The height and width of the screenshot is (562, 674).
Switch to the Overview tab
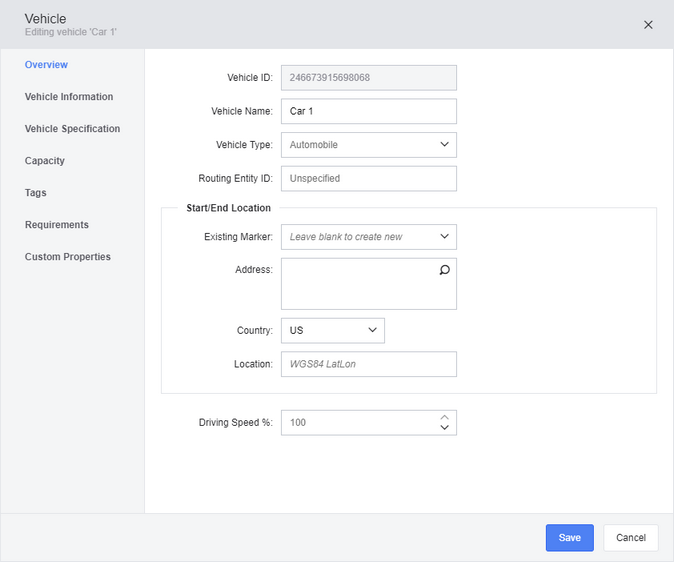point(46,64)
